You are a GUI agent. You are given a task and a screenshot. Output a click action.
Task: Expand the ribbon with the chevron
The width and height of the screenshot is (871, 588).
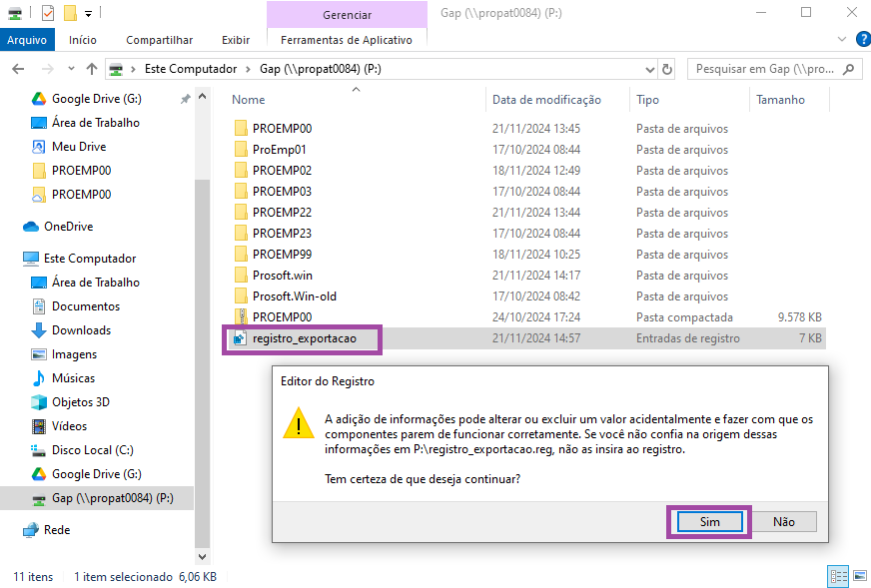[842, 39]
